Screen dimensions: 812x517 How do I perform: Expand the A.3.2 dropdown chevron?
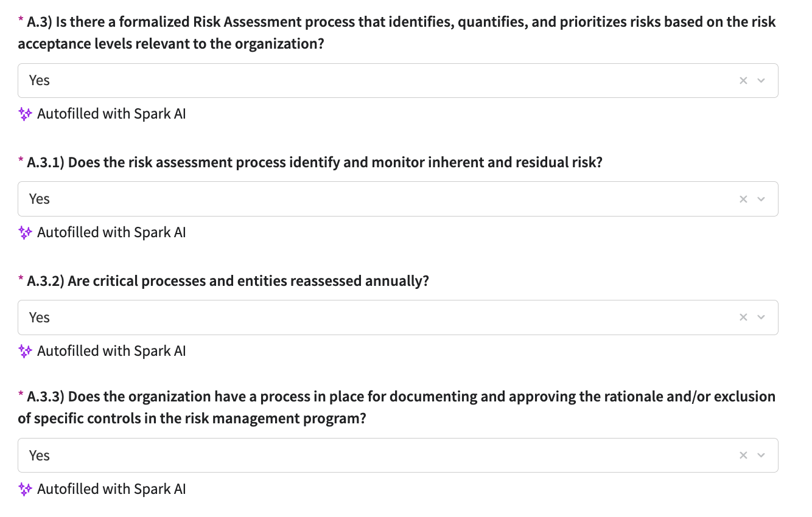pyautogui.click(x=761, y=317)
